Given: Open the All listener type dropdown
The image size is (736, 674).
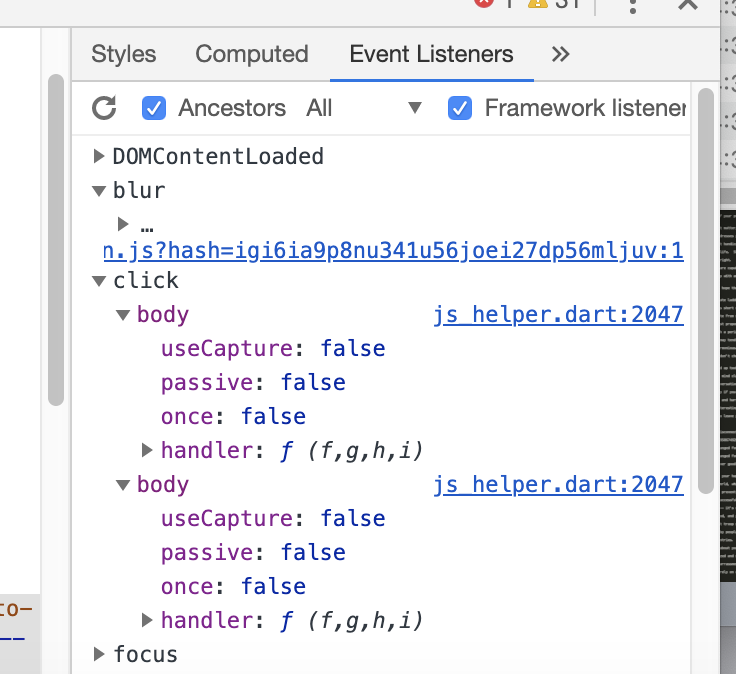Looking at the screenshot, I should tap(364, 108).
